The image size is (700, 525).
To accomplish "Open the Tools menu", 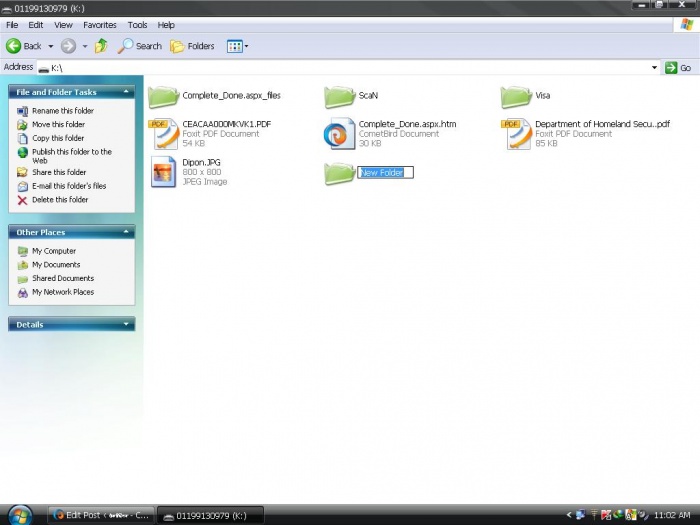I will pos(138,25).
